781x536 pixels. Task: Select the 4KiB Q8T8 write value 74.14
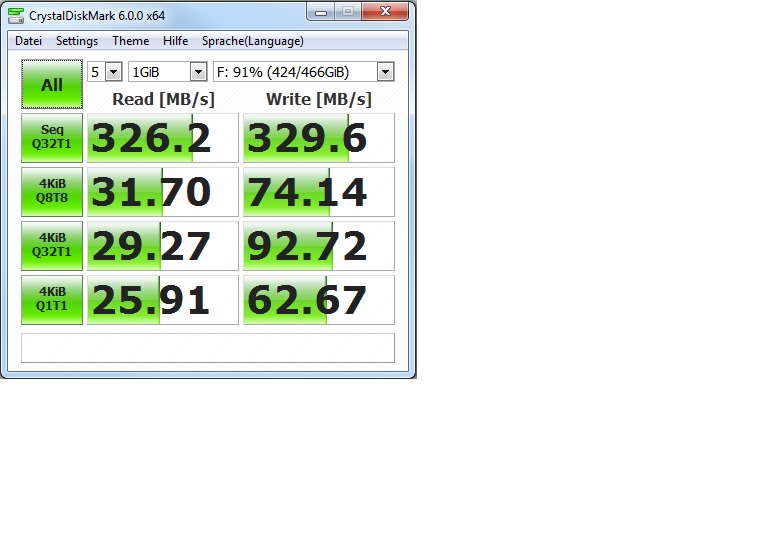(x=319, y=192)
